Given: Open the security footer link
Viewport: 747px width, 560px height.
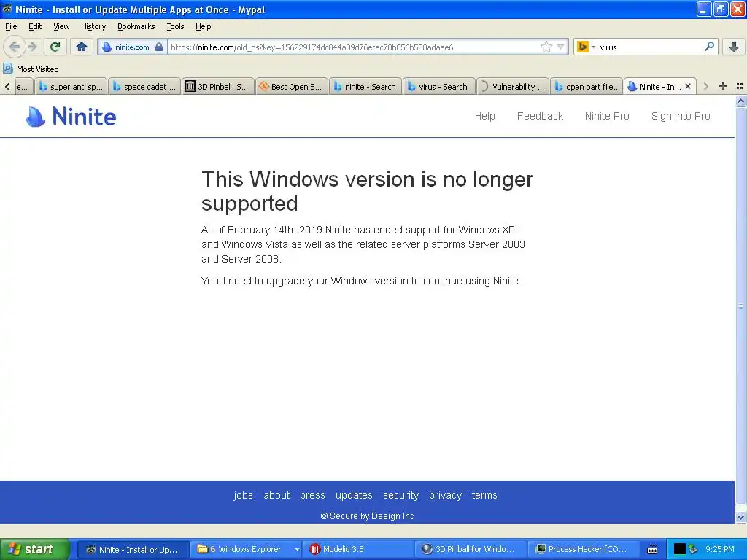Looking at the screenshot, I should point(400,495).
